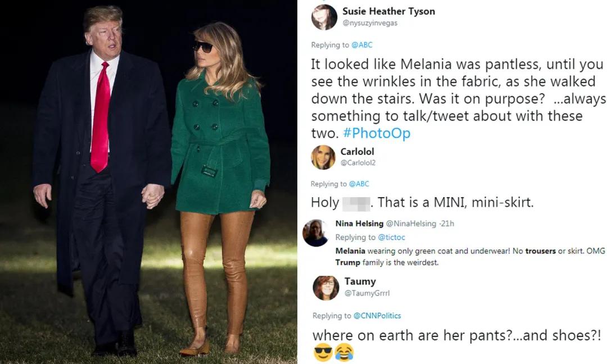Open the 21h timestamp on Nina's tweet
Screen dimensions: 607x364
448,224
